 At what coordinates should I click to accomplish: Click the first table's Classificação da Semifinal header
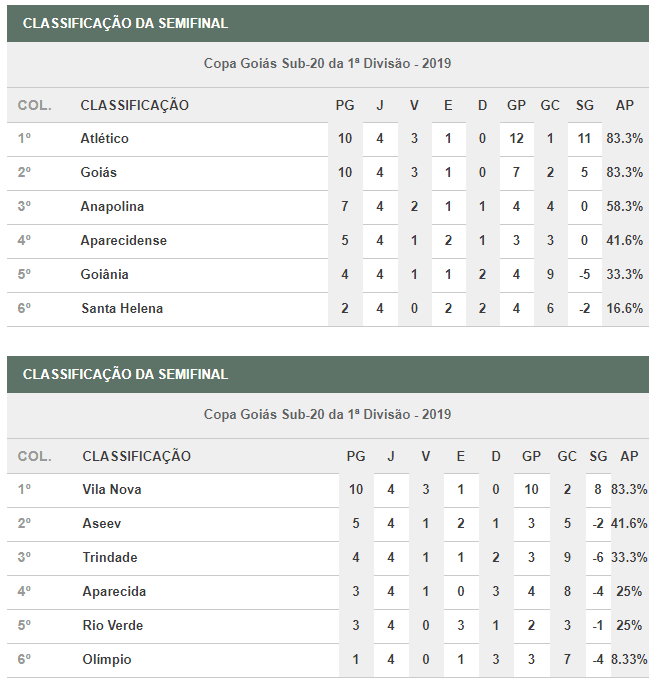click(x=125, y=23)
